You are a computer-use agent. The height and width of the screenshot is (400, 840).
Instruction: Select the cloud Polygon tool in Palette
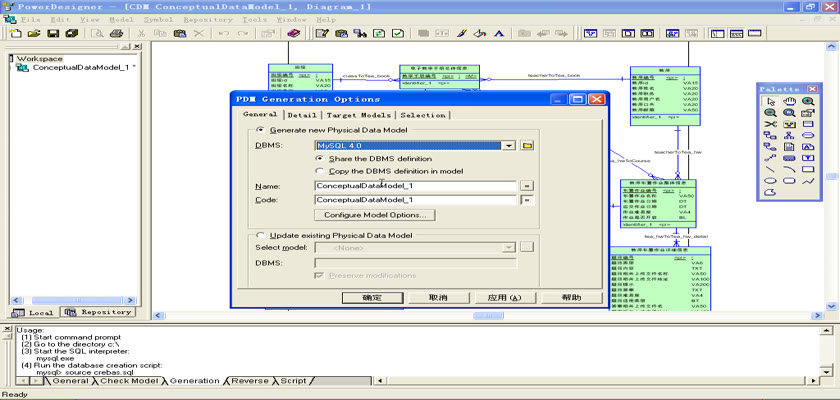click(x=770, y=192)
